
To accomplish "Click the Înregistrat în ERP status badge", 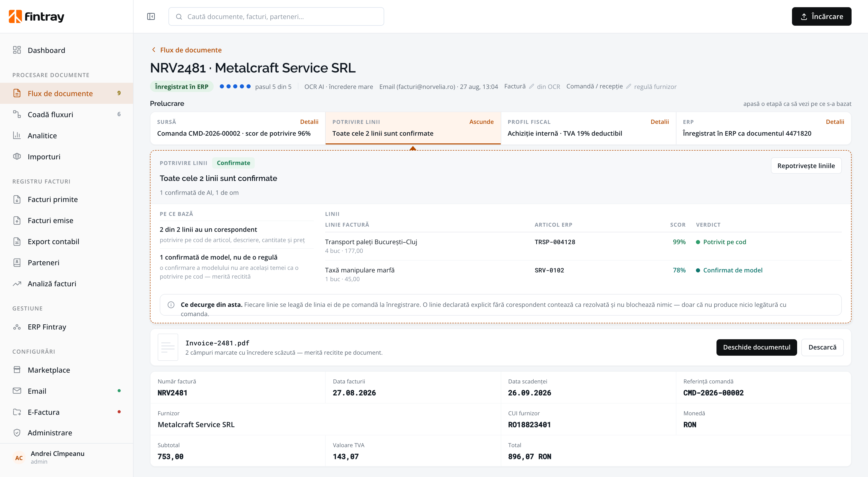I will 181,87.
